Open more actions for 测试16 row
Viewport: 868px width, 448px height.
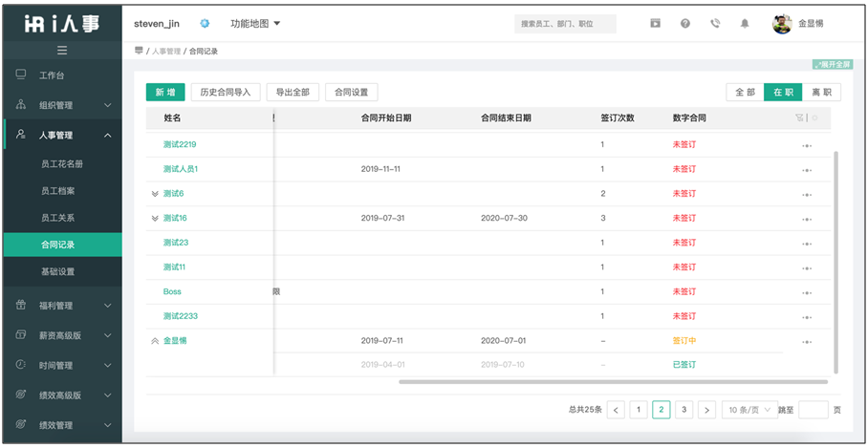(x=807, y=219)
